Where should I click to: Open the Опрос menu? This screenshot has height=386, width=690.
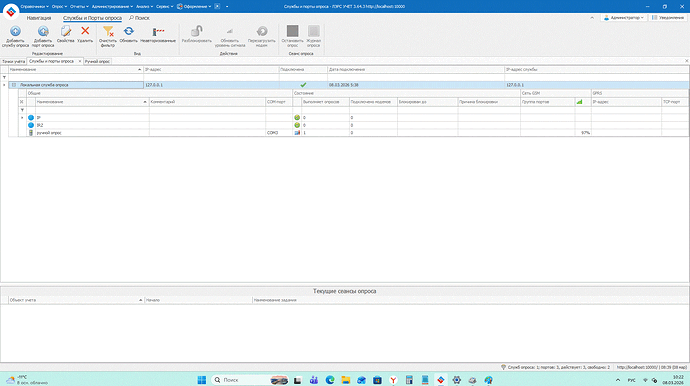pos(59,7)
